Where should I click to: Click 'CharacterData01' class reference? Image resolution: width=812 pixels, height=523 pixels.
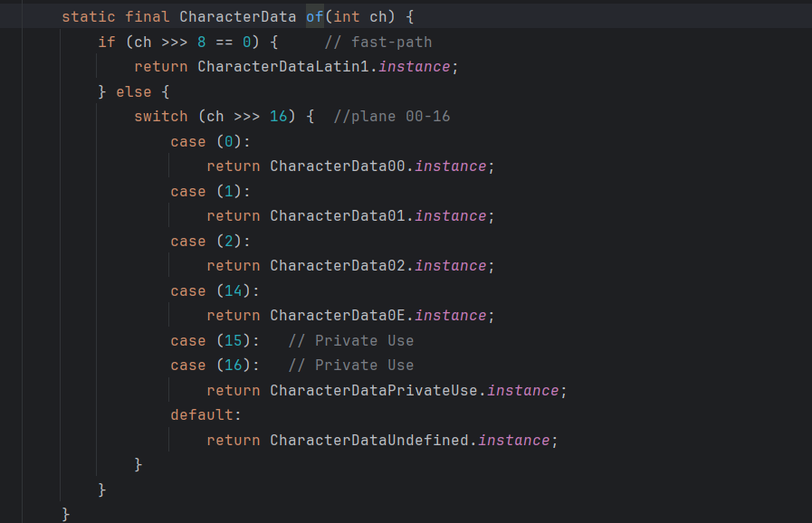click(x=338, y=216)
